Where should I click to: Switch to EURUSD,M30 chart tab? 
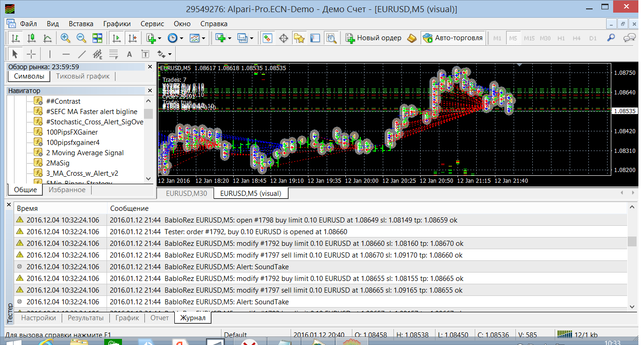pyautogui.click(x=186, y=193)
